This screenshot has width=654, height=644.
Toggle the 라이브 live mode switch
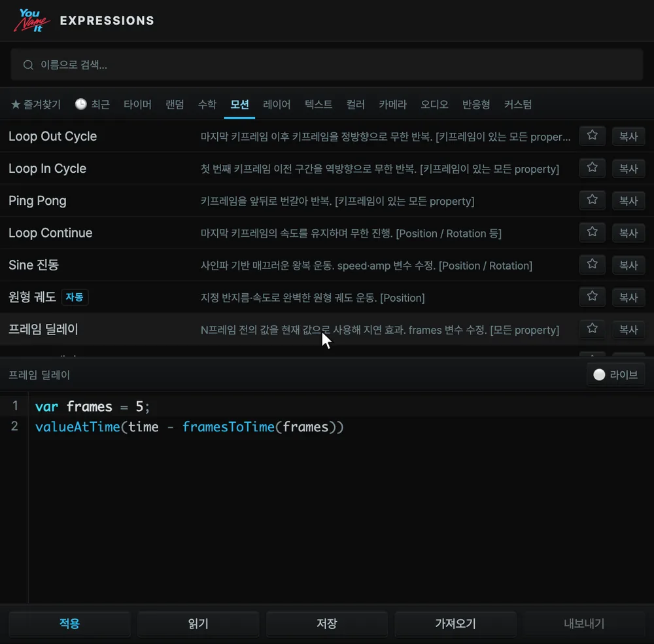pyautogui.click(x=615, y=375)
